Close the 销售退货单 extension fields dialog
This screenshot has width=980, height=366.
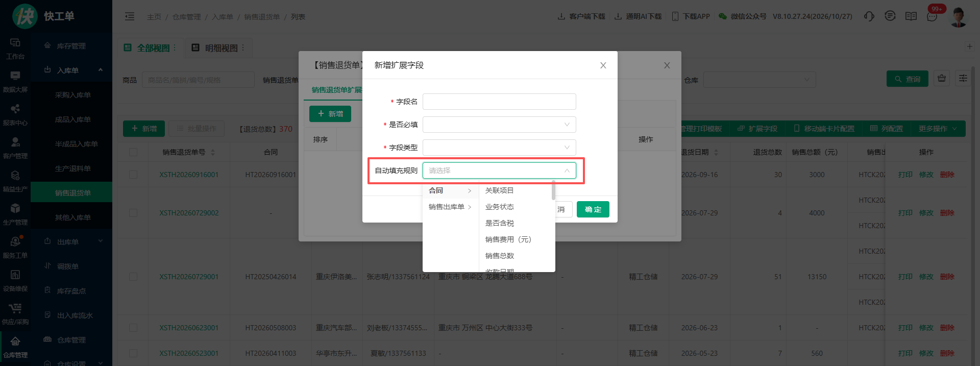coord(667,65)
